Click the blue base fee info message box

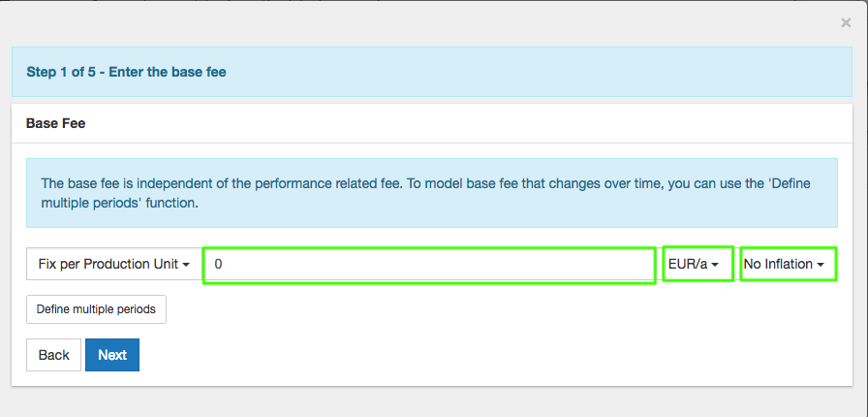tap(432, 193)
